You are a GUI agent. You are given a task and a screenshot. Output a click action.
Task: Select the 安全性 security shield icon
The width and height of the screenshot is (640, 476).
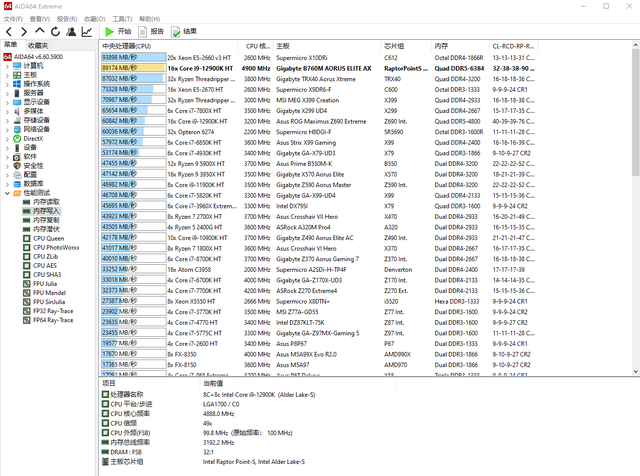coord(17,166)
